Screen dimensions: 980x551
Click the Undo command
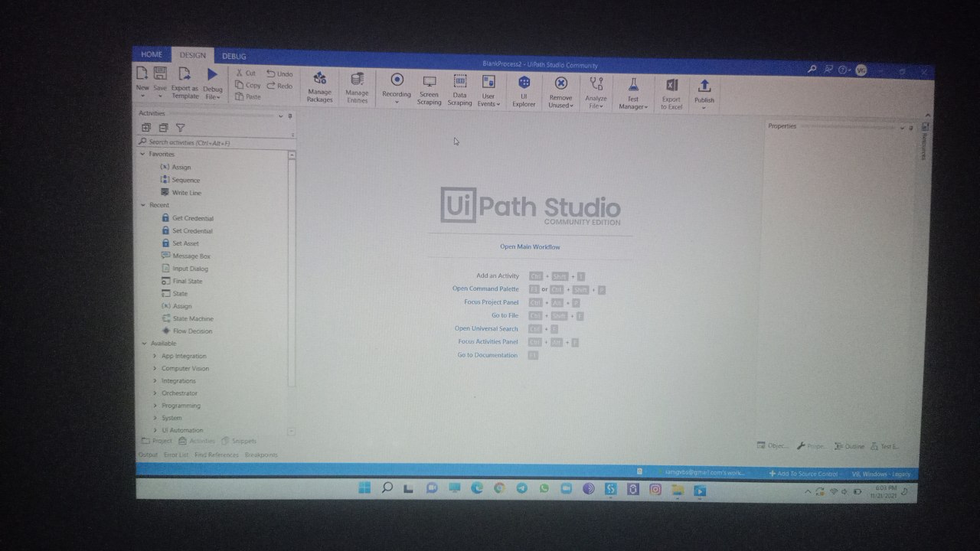pyautogui.click(x=279, y=74)
